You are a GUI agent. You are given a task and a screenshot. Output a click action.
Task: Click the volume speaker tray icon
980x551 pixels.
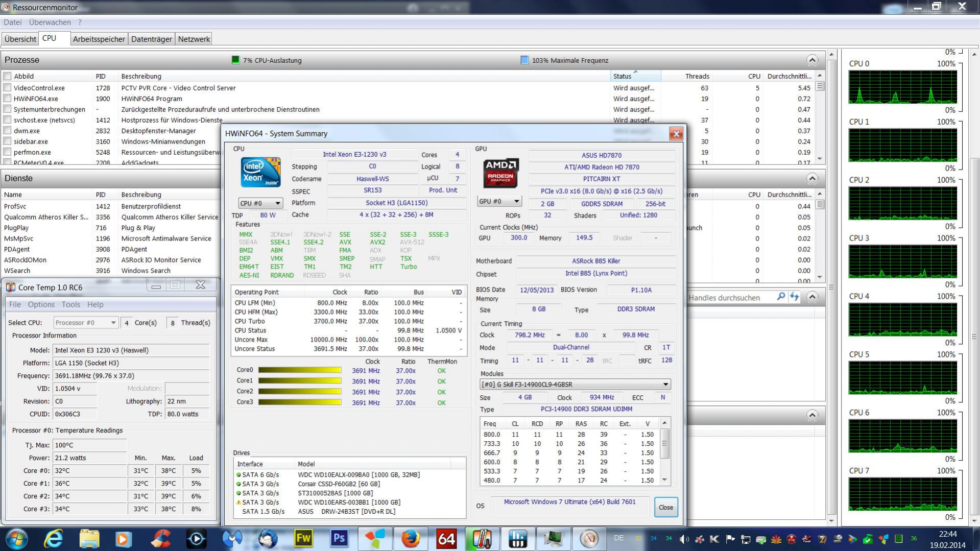pos(684,539)
